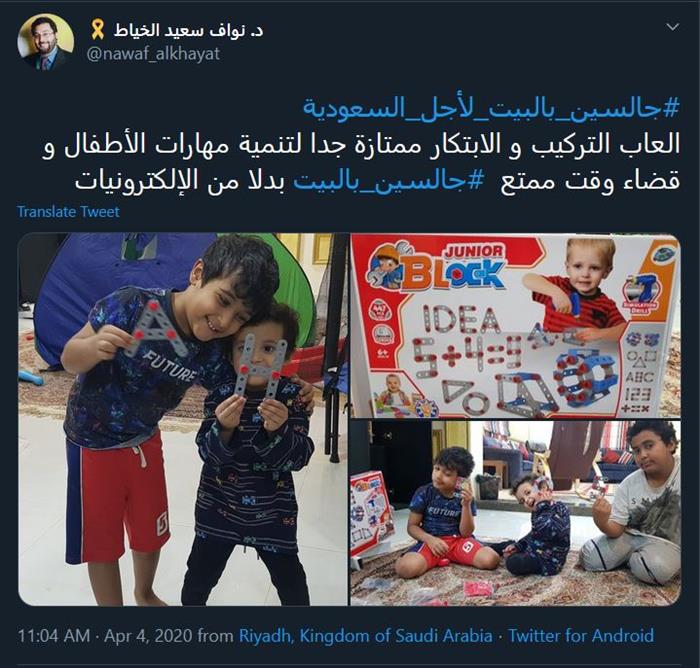The image size is (700, 668).
Task: Click the Twitter for Android source link
Action: coord(581,636)
